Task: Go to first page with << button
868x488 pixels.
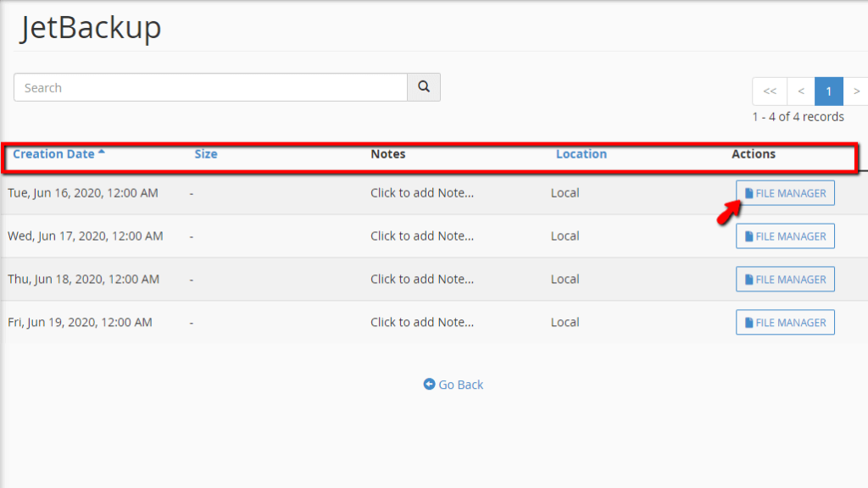Action: tap(770, 91)
